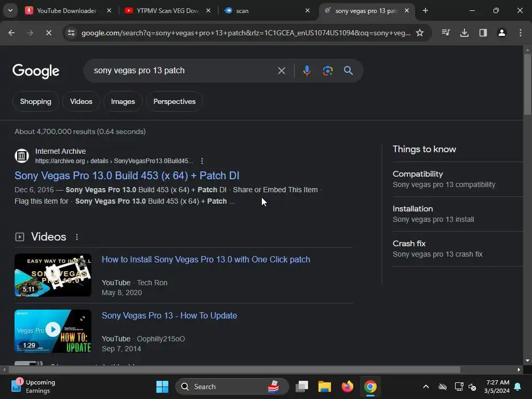Open the Windows Start menu
The image size is (532, 399).
point(162,387)
